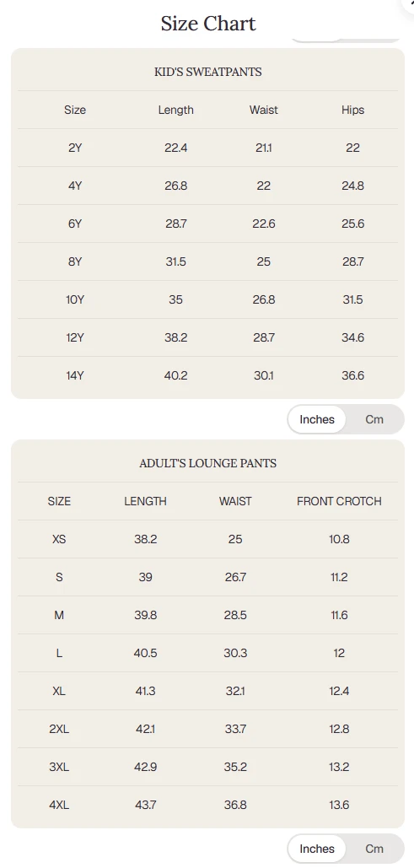Select the 36.6 hips value
The image size is (414, 868).
click(352, 375)
